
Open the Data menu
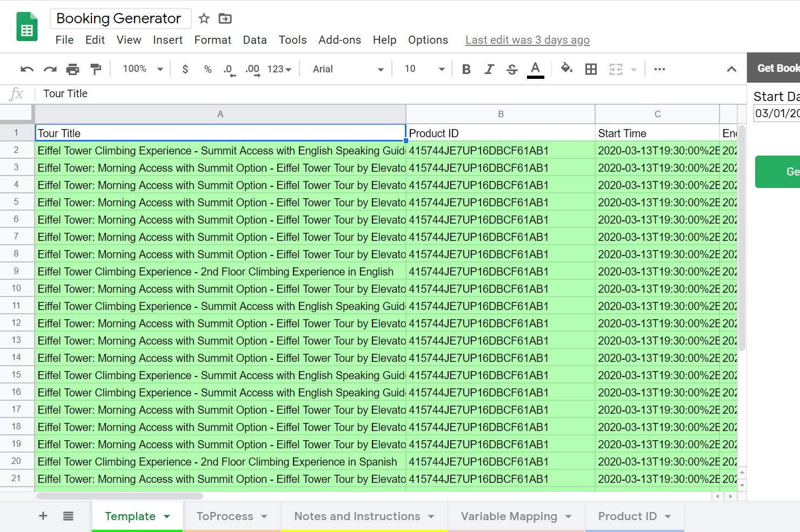(x=255, y=40)
